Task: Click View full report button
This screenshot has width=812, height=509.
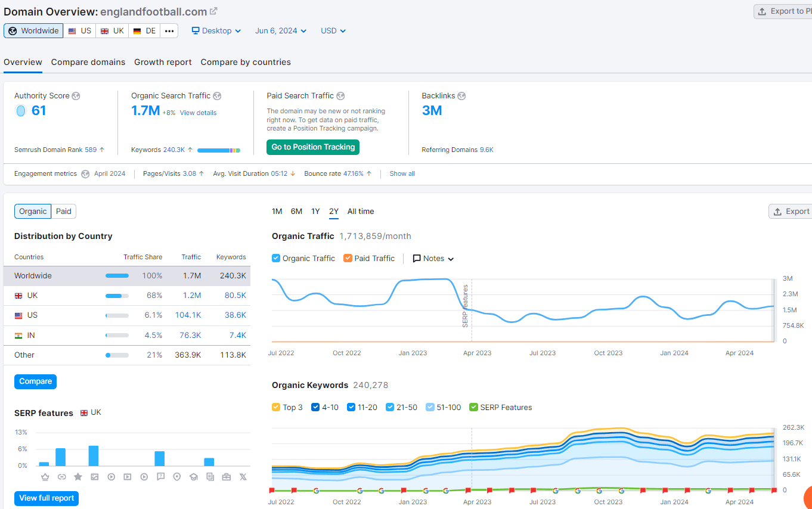Action: pyautogui.click(x=47, y=498)
